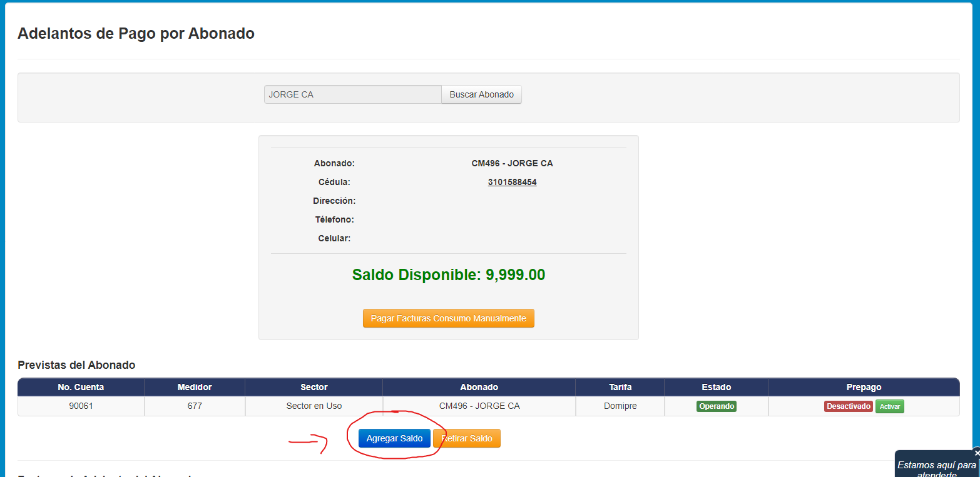
Task: Click the Tarifa column header
Action: (x=620, y=387)
